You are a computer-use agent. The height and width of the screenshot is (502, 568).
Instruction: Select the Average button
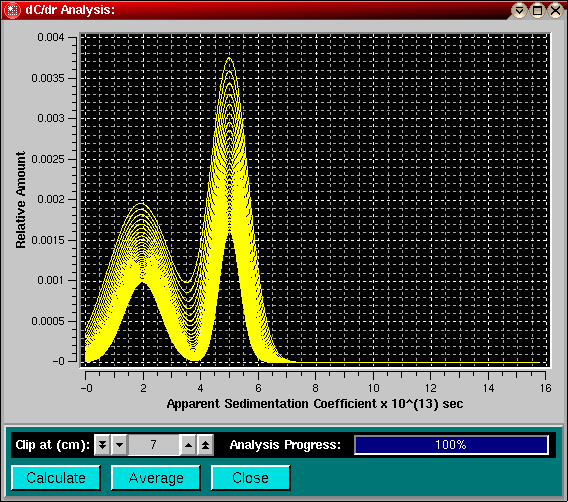156,478
